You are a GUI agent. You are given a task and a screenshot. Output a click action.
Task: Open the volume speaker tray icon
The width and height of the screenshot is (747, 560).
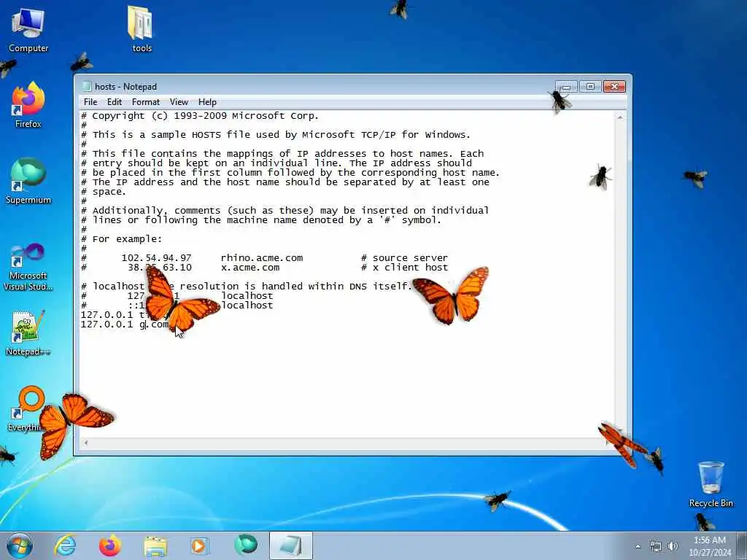tap(673, 546)
